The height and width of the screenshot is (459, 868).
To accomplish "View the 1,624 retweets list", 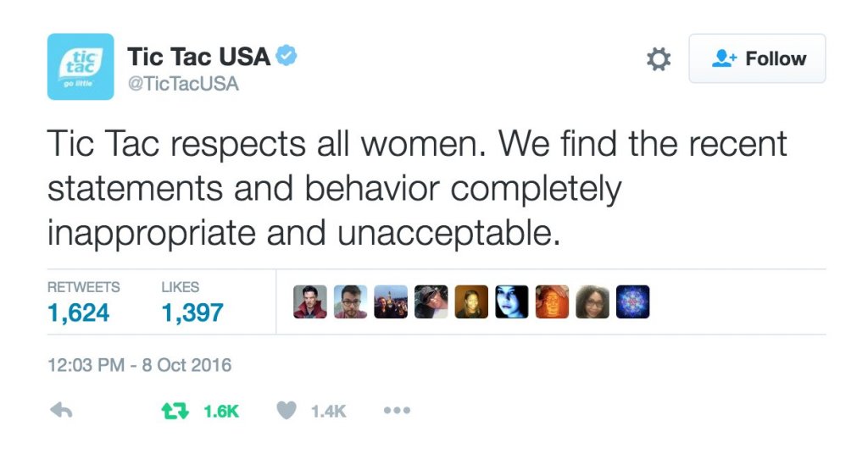I will click(x=79, y=312).
